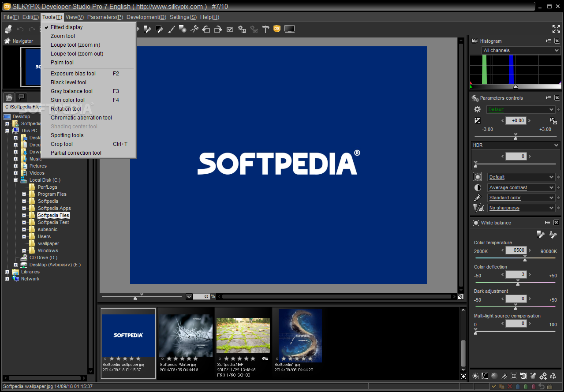Click the Color temperature 6500 input field
This screenshot has width=564, height=392.
pyautogui.click(x=515, y=250)
